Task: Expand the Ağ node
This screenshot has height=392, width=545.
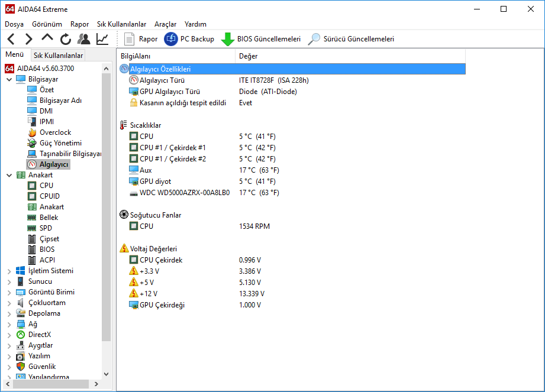Action: 9,324
